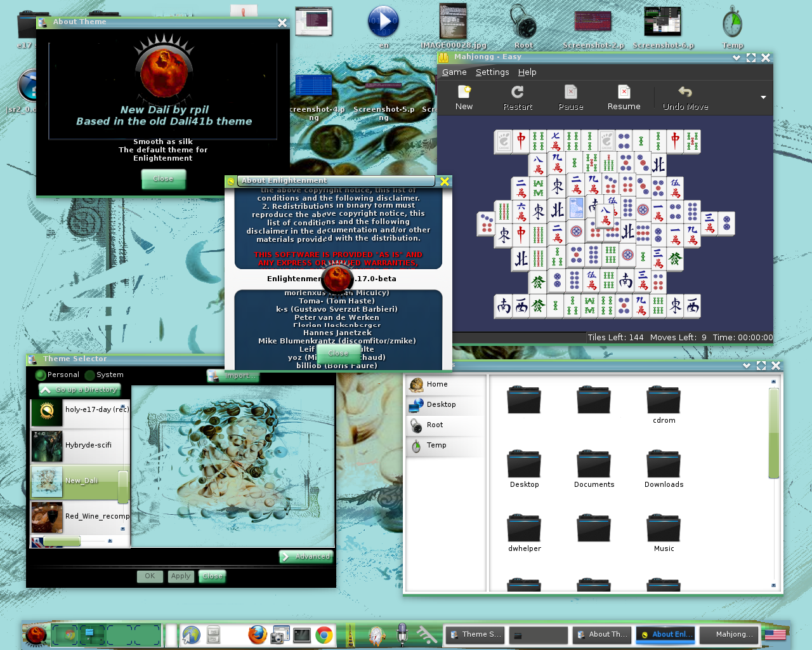Switch to Theme S... taskbar entry

pyautogui.click(x=475, y=635)
